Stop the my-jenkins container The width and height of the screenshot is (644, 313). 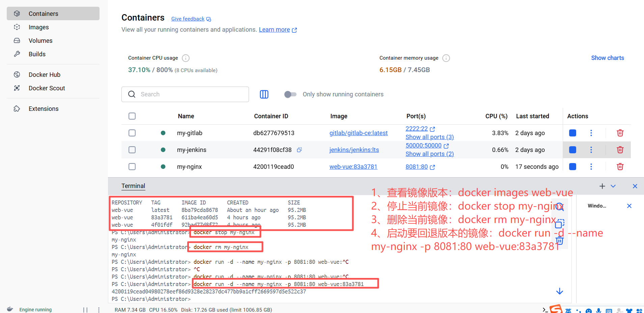pos(572,150)
